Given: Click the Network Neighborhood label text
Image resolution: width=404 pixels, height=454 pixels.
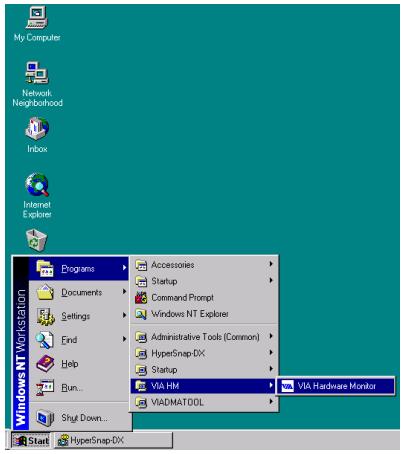Looking at the screenshot, I should point(37,98).
